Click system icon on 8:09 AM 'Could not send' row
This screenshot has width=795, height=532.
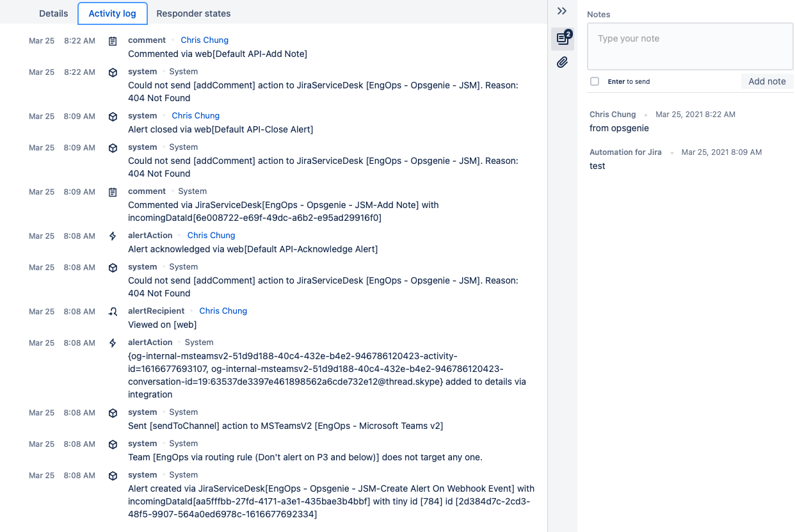pos(113,148)
